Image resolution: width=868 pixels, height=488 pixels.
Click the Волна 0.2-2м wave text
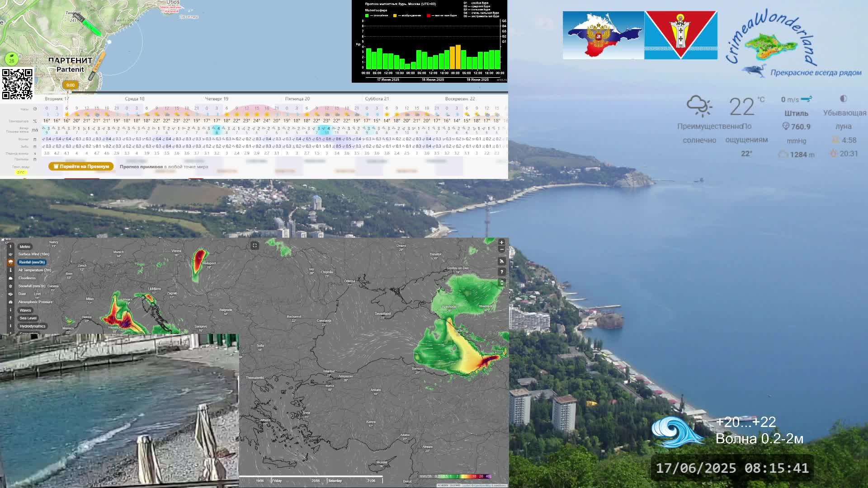pos(759,439)
